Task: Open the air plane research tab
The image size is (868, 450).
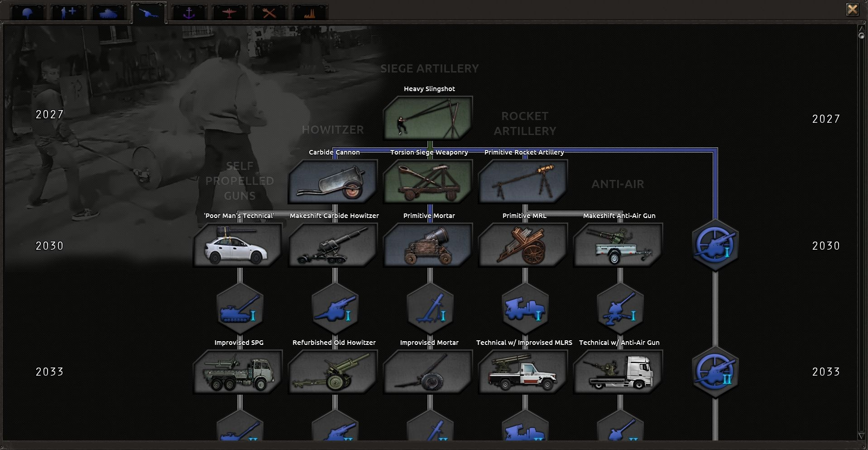Action: coord(230,12)
